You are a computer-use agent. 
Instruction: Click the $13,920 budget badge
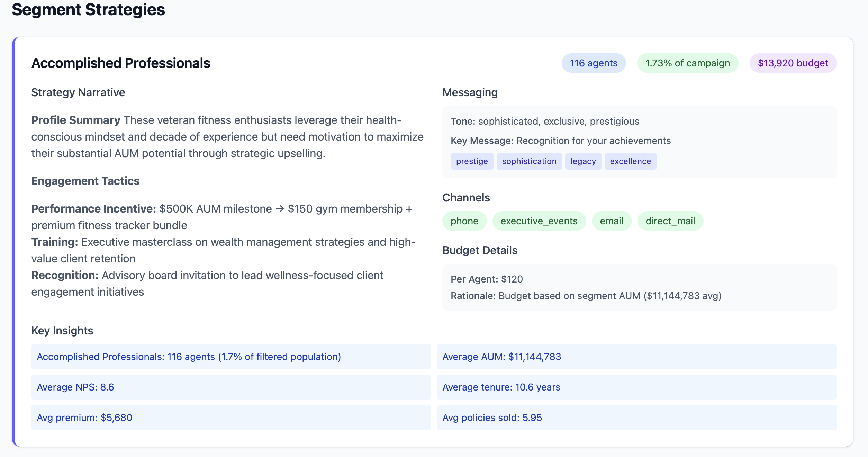point(793,63)
